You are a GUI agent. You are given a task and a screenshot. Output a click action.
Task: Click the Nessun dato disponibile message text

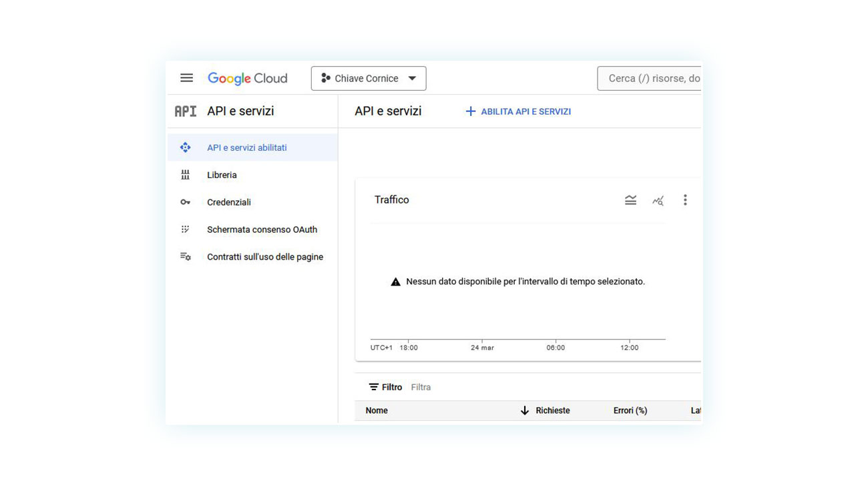tap(525, 282)
